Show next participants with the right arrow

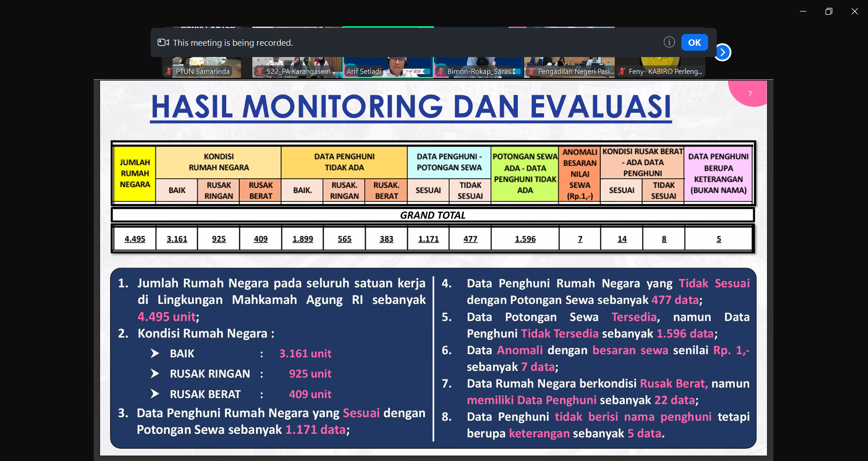(x=723, y=53)
